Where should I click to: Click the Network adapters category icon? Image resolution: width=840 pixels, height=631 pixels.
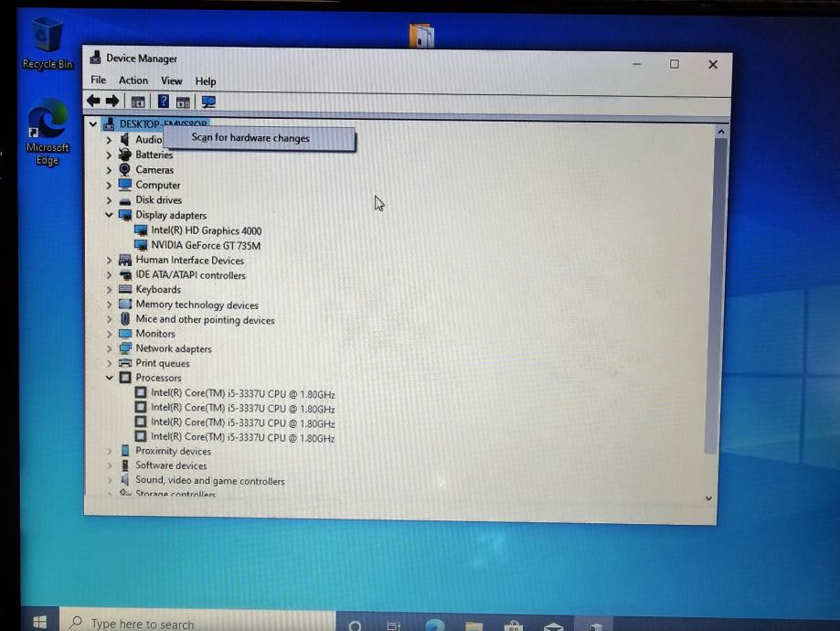coord(125,348)
